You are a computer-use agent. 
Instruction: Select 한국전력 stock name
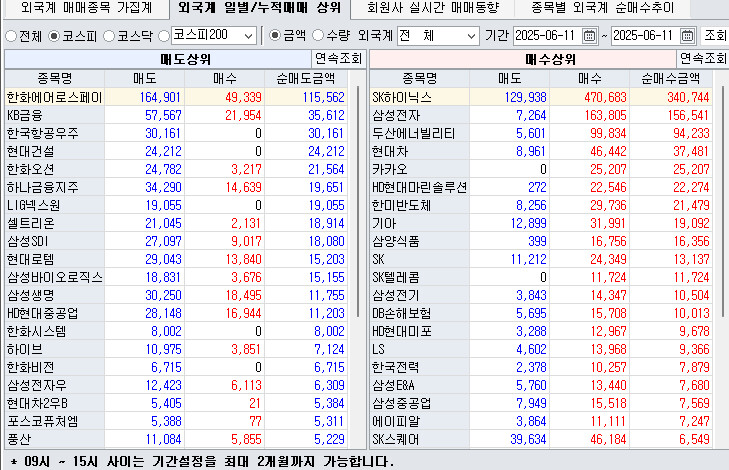[396, 367]
